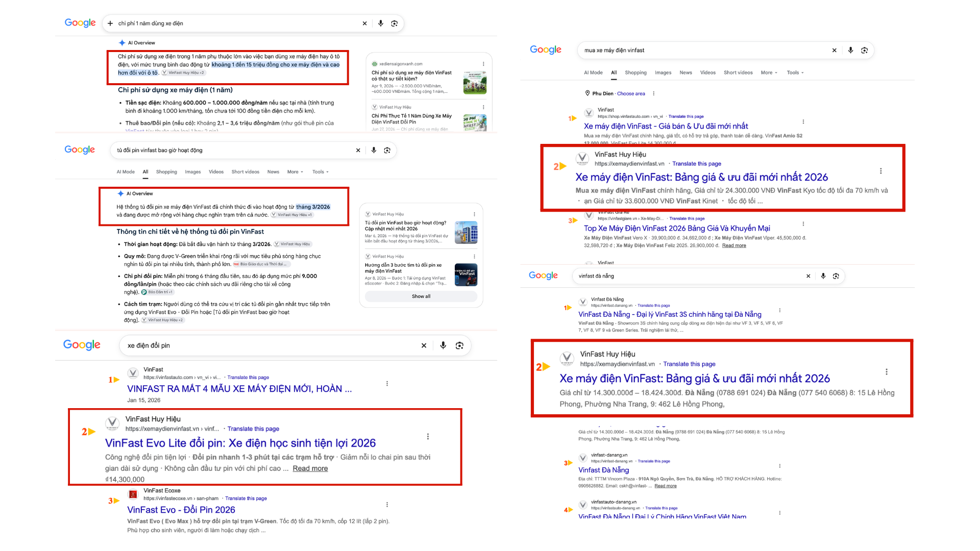The height and width of the screenshot is (551, 980).
Task: Click Google logo next to 'mua xe máy điện vinfast'
Action: (x=545, y=49)
